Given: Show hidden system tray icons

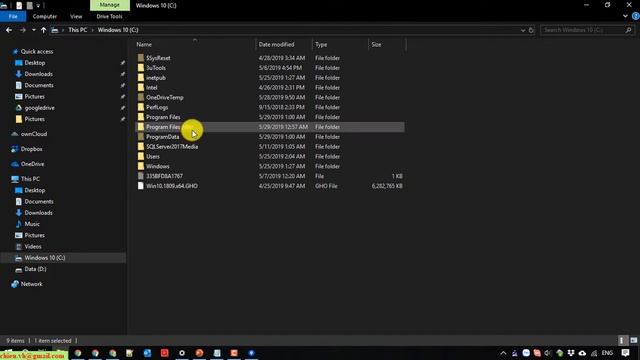Looking at the screenshot, I should pos(503,353).
